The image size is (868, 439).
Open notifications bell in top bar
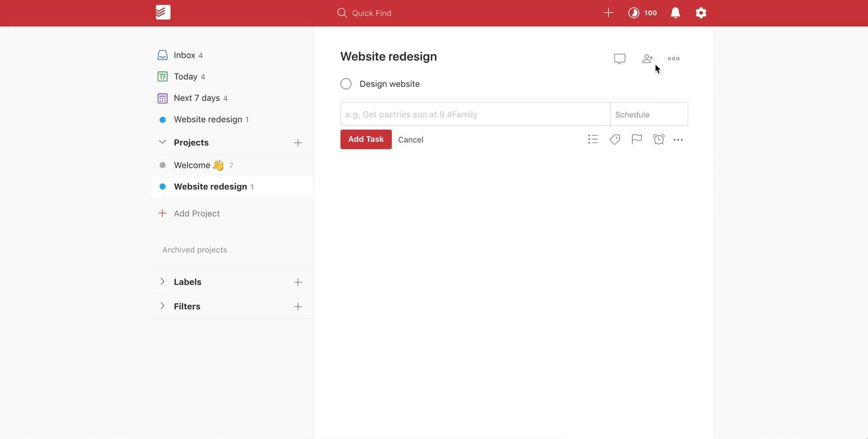click(675, 13)
